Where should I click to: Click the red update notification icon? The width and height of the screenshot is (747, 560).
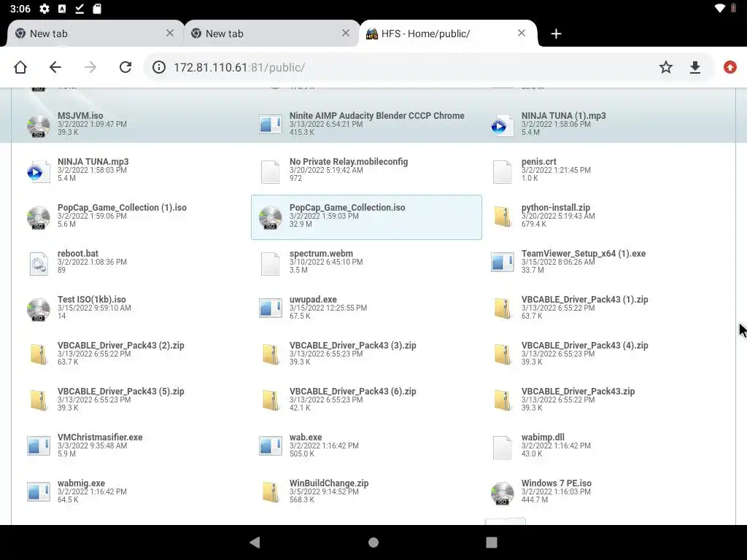pos(729,67)
